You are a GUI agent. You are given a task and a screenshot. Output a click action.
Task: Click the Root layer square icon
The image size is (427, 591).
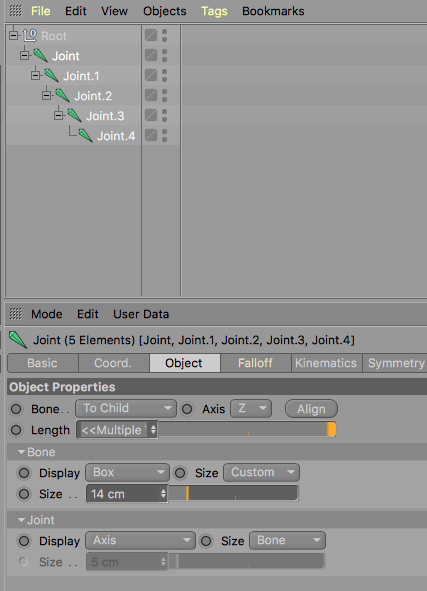(151, 35)
